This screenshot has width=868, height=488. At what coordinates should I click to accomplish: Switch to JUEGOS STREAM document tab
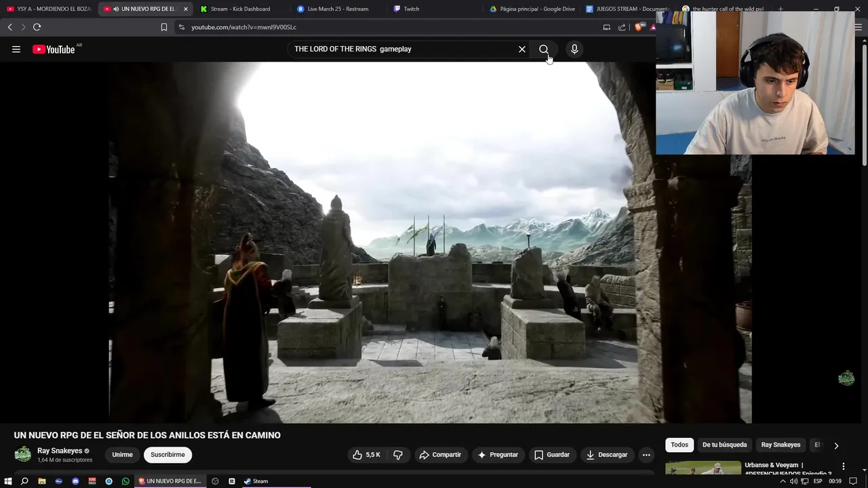click(x=627, y=9)
